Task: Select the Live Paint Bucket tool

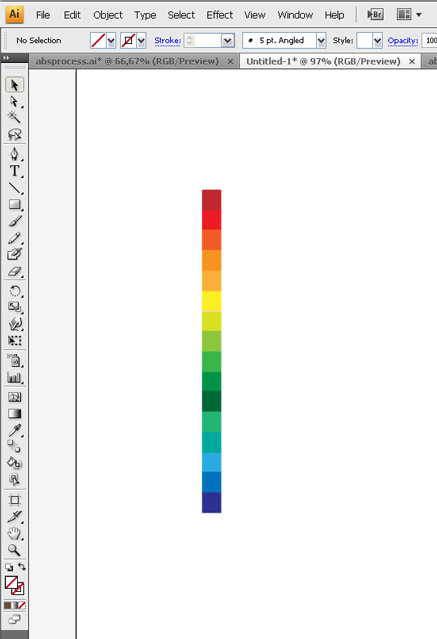Action: (15, 463)
